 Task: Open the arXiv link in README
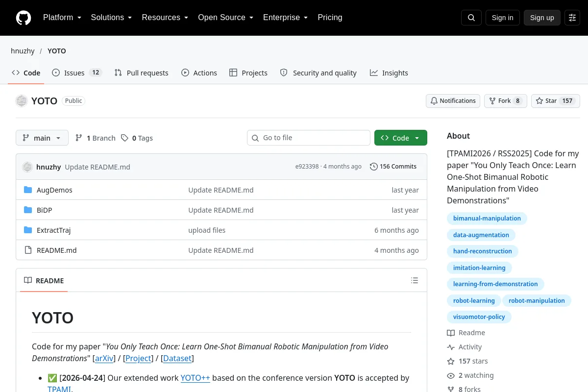click(x=104, y=358)
